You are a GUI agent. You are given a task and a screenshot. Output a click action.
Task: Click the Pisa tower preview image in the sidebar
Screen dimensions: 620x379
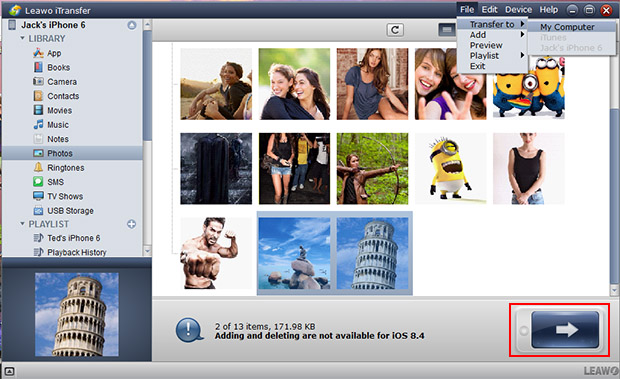click(77, 315)
